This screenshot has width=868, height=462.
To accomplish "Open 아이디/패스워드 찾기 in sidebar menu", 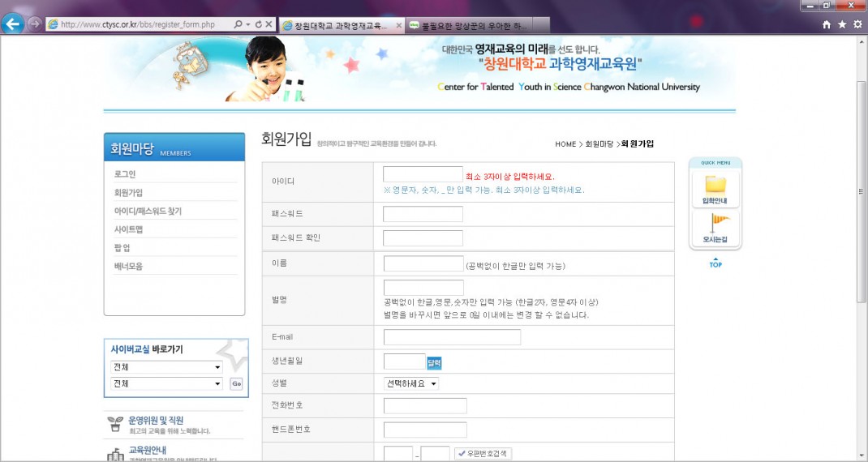I will point(148,212).
